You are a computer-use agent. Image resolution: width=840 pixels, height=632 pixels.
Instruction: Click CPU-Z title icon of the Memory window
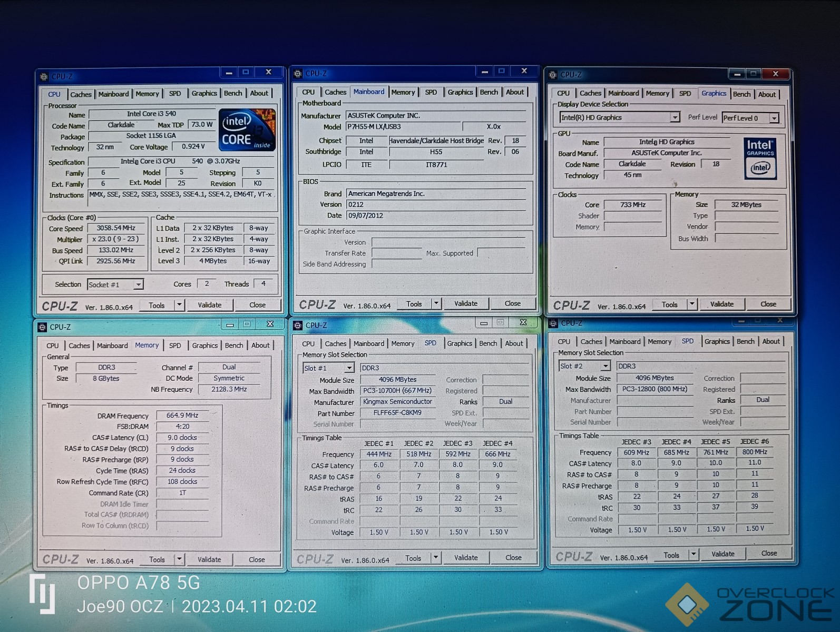(x=42, y=328)
